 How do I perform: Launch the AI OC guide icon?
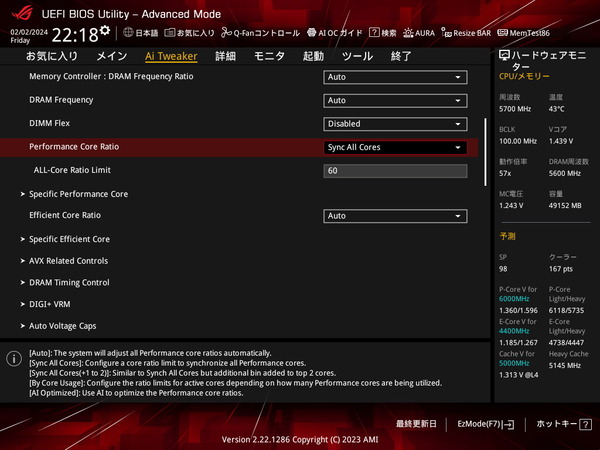(x=311, y=33)
